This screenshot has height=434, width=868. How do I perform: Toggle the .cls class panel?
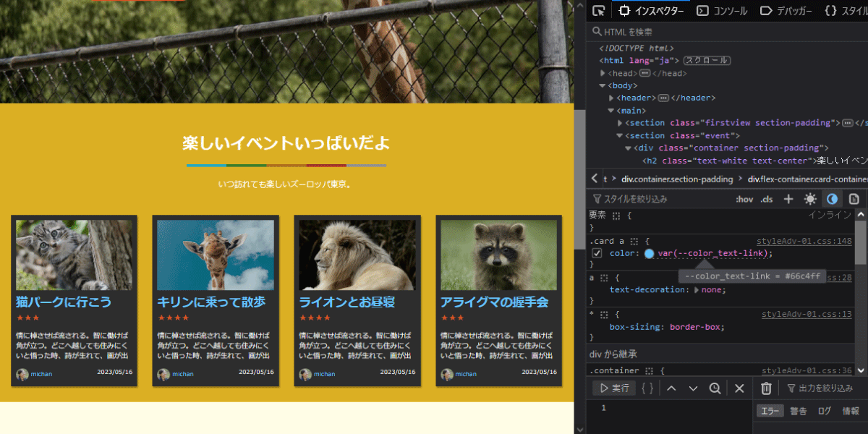767,199
